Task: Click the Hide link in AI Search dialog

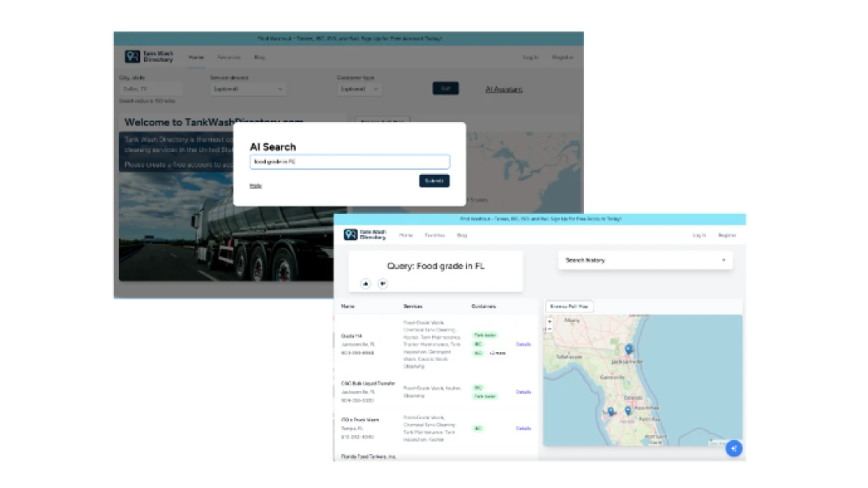Action: pos(255,185)
